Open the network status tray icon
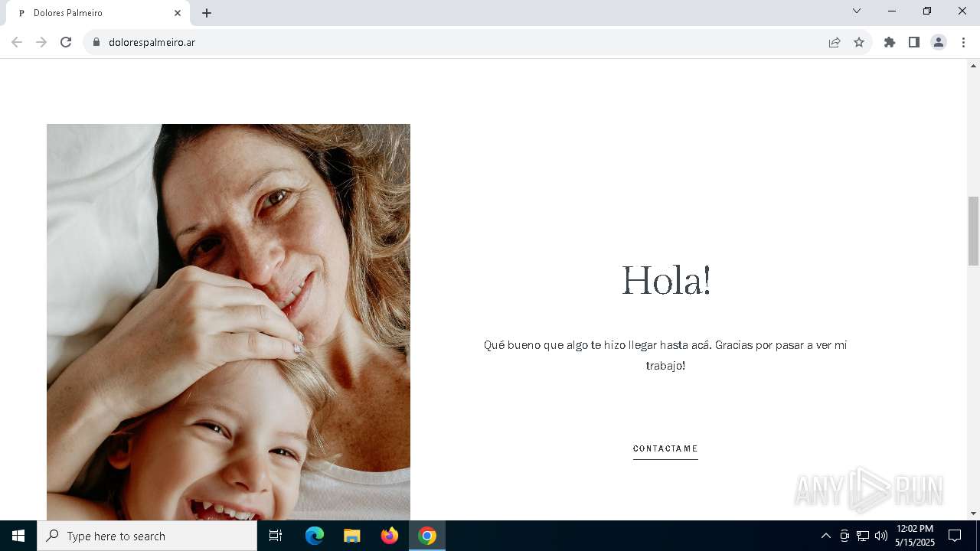 pyautogui.click(x=863, y=536)
